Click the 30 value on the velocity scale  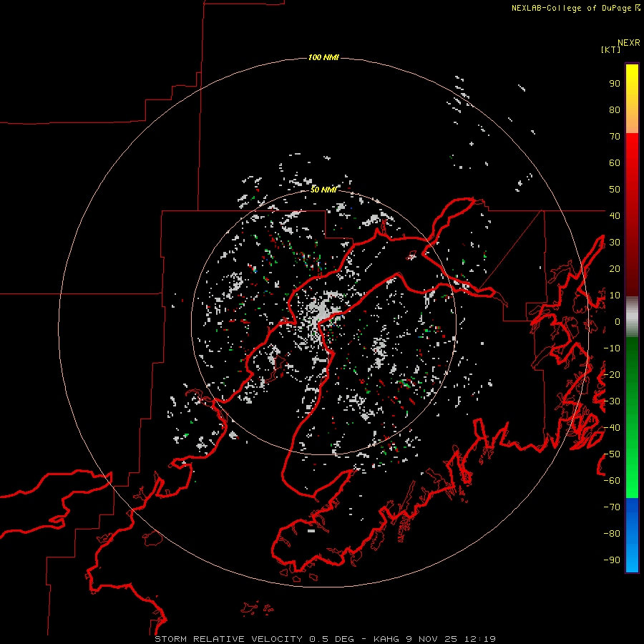click(x=615, y=243)
